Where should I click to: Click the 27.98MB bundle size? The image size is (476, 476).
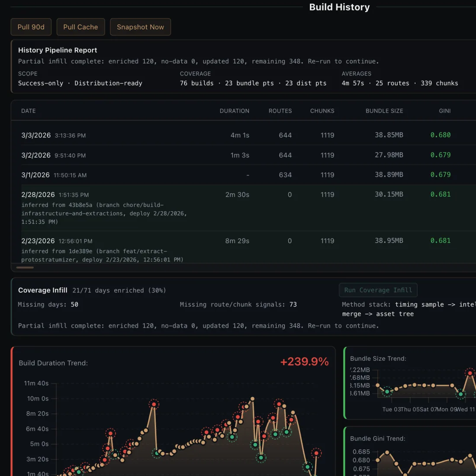(x=389, y=155)
